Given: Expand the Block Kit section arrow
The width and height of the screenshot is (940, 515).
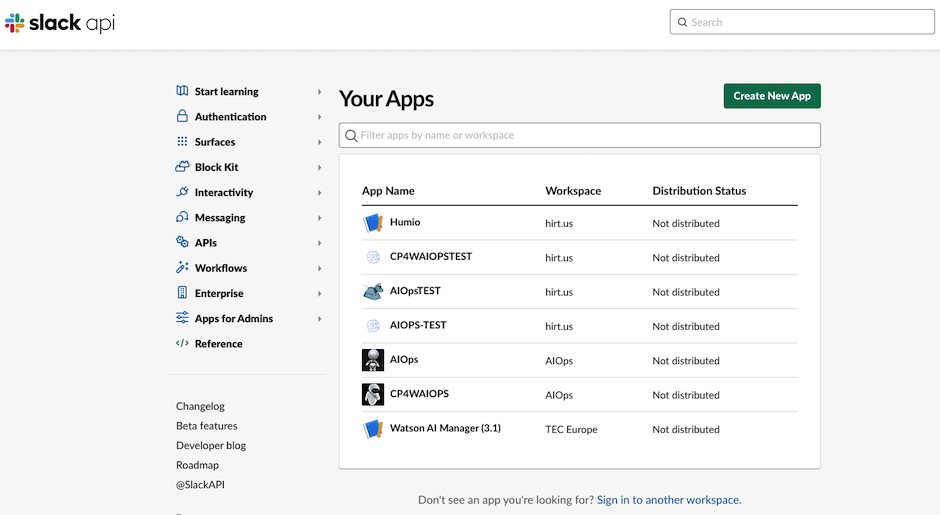Looking at the screenshot, I should click(x=320, y=167).
